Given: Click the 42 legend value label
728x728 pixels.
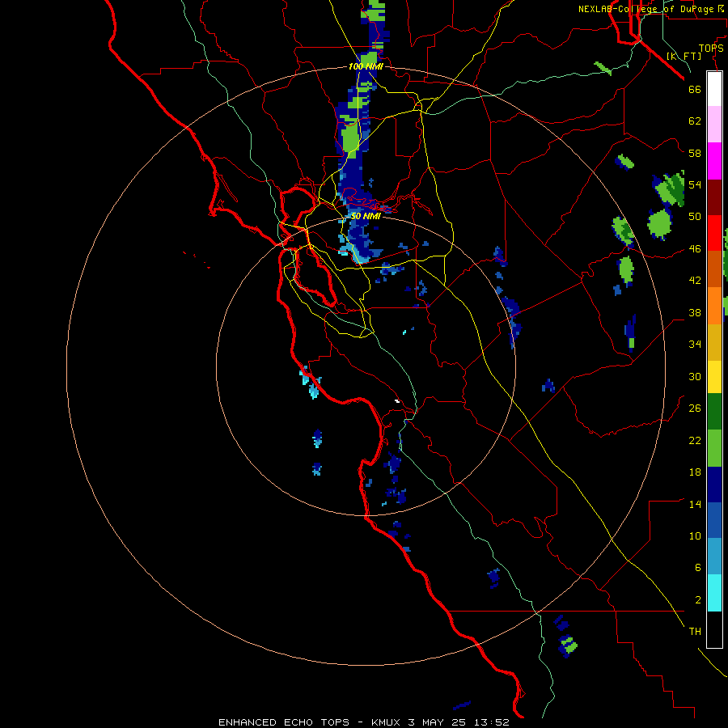Looking at the screenshot, I should pos(695,281).
